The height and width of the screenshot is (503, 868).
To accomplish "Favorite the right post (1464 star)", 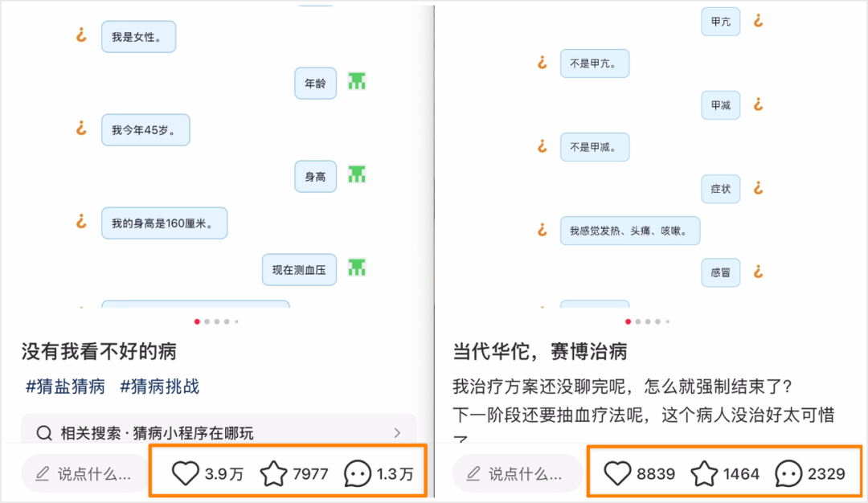I will pyautogui.click(x=704, y=473).
